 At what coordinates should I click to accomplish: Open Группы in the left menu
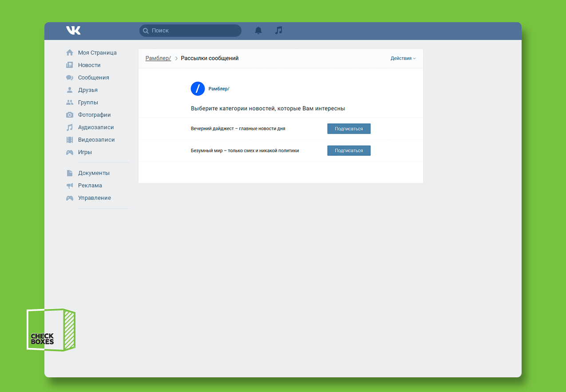pos(88,103)
